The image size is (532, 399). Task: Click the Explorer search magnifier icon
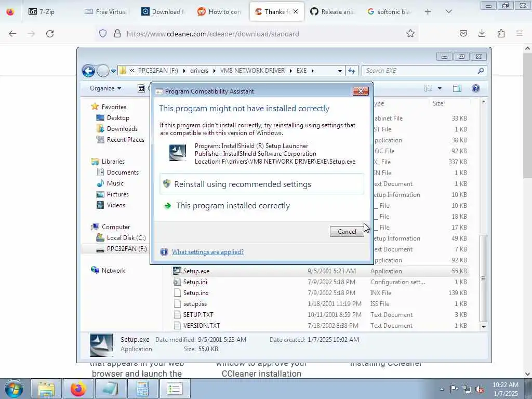pyautogui.click(x=481, y=71)
